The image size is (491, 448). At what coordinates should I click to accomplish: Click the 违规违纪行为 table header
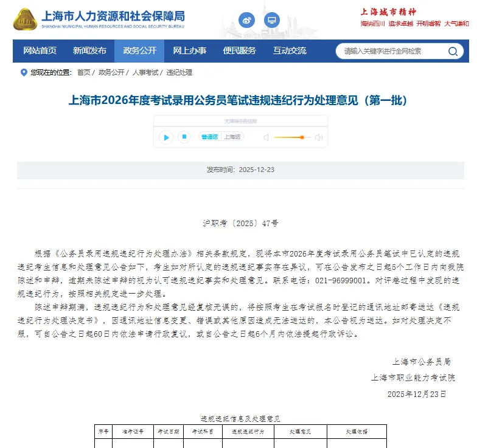coord(248,432)
